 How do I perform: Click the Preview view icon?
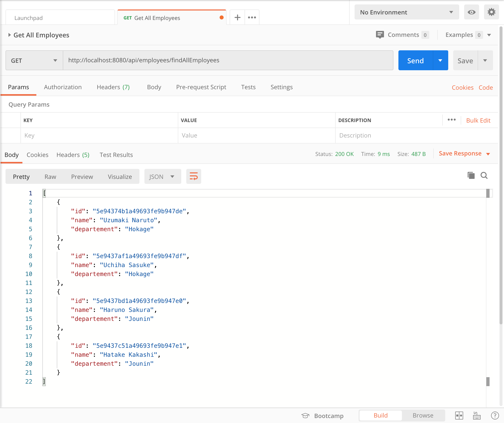(x=82, y=176)
